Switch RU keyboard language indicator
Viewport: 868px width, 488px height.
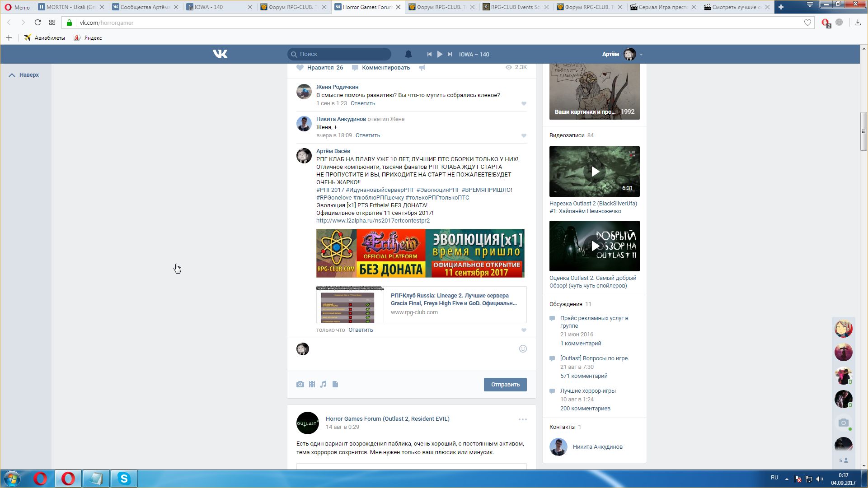click(x=774, y=478)
